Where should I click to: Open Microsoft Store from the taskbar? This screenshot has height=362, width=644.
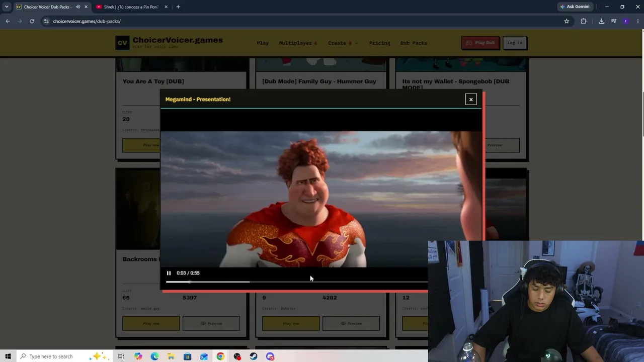187,356
